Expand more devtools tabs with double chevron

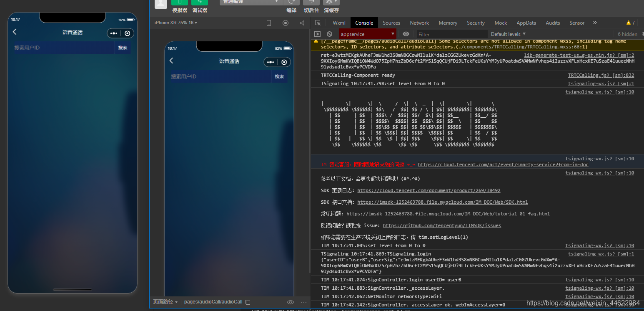pyautogui.click(x=595, y=23)
